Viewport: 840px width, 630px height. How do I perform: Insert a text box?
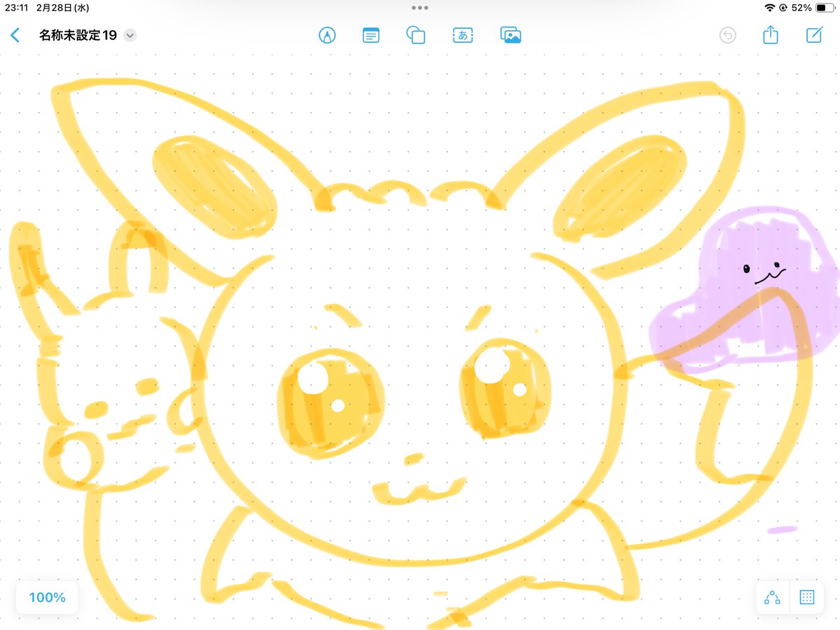463,35
